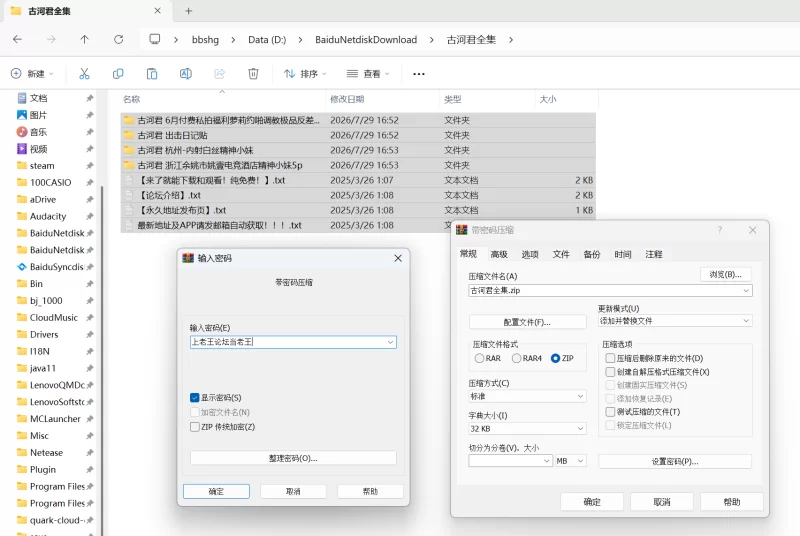Switch to the 高级 tab
Viewport: 800px width, 536px height.
(499, 254)
